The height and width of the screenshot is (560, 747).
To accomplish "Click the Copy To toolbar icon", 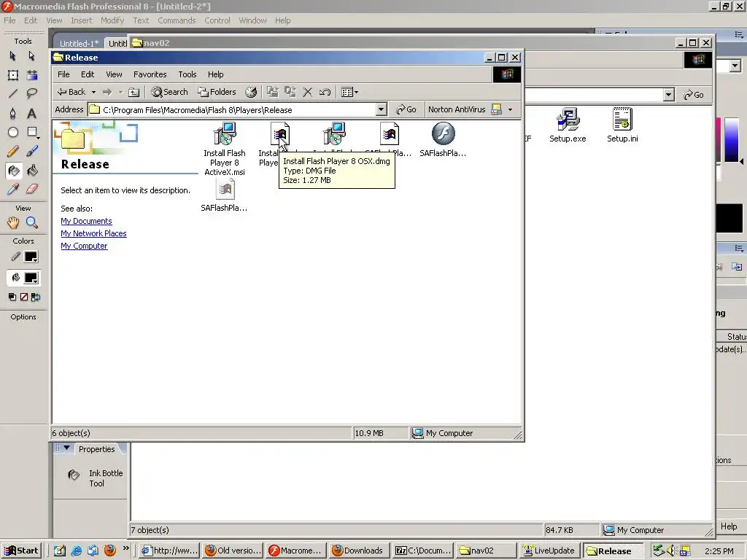I will [x=290, y=92].
